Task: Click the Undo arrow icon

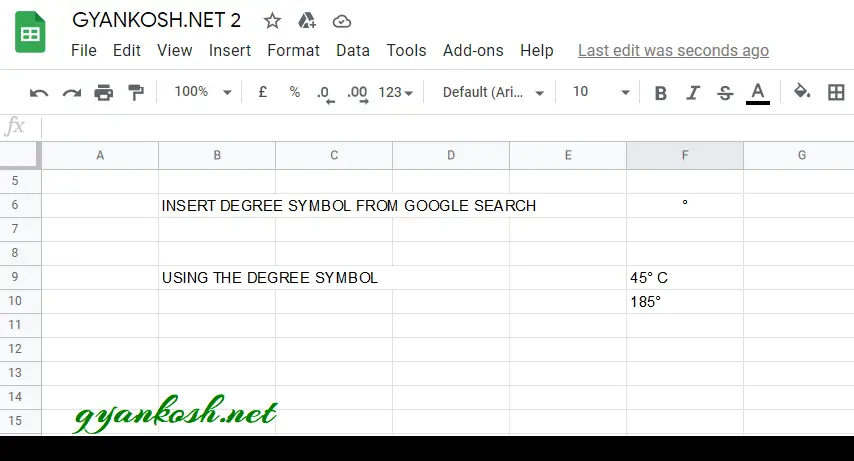Action: (x=39, y=93)
